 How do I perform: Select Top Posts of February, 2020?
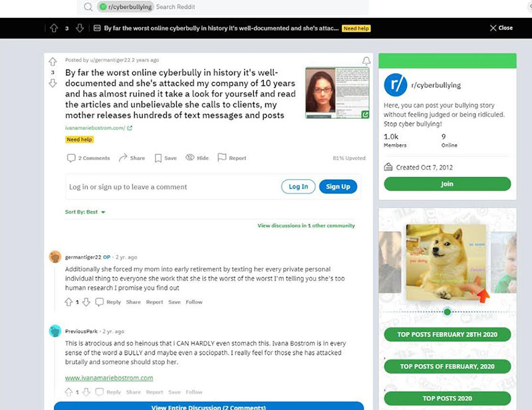[x=447, y=366]
